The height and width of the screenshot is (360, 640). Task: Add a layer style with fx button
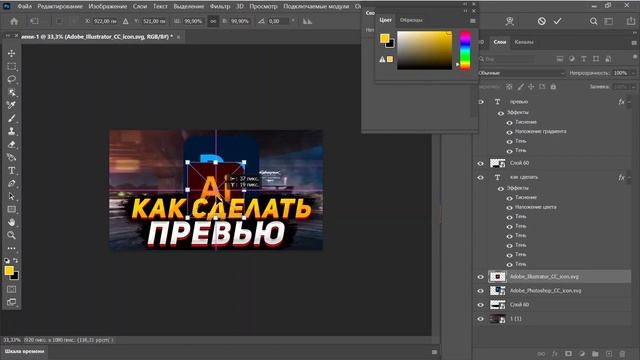pyautogui.click(x=555, y=354)
